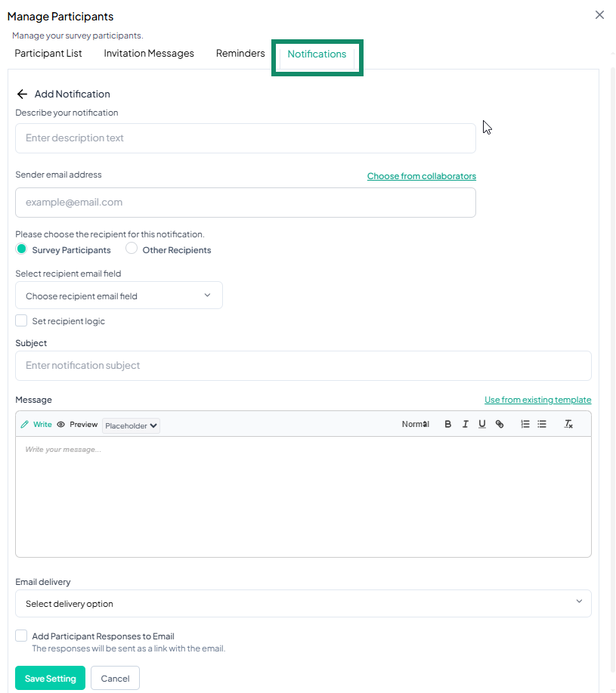The image size is (616, 693).
Task: Expand the Placeholder dropdown in editor
Action: click(x=131, y=425)
